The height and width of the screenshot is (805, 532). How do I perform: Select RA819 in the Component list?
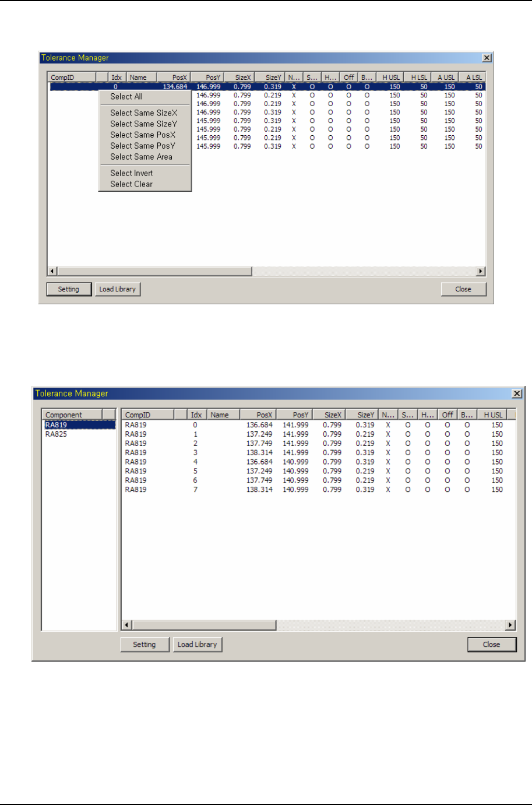(x=80, y=425)
